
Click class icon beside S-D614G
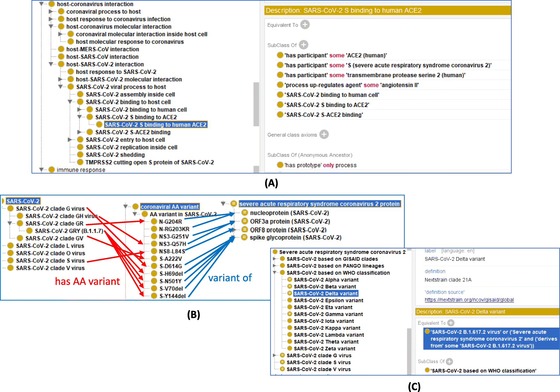154,266
